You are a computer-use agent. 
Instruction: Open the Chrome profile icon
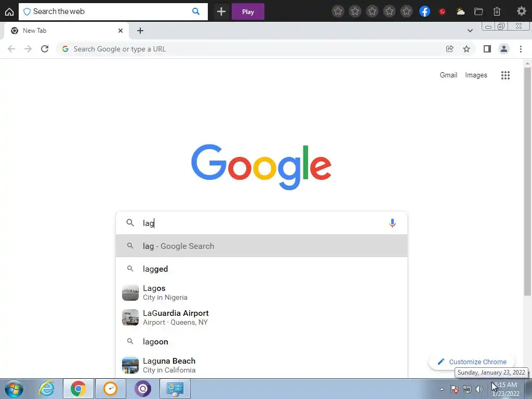coord(504,49)
